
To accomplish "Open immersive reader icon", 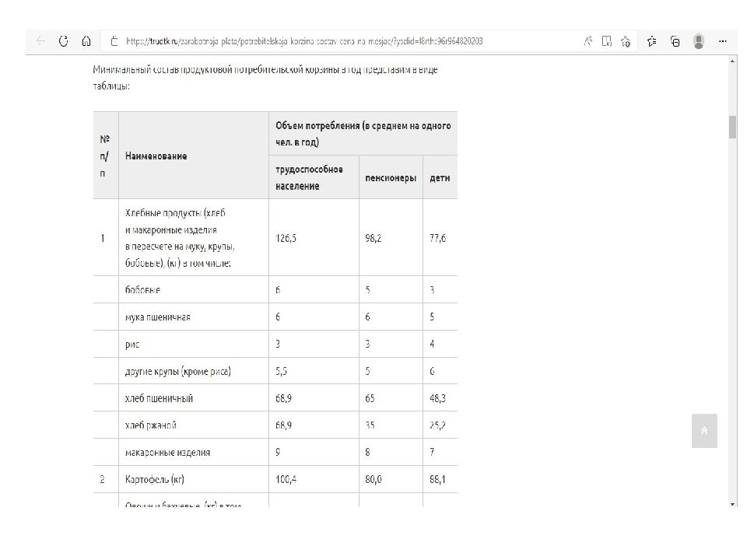I will pyautogui.click(x=606, y=41).
